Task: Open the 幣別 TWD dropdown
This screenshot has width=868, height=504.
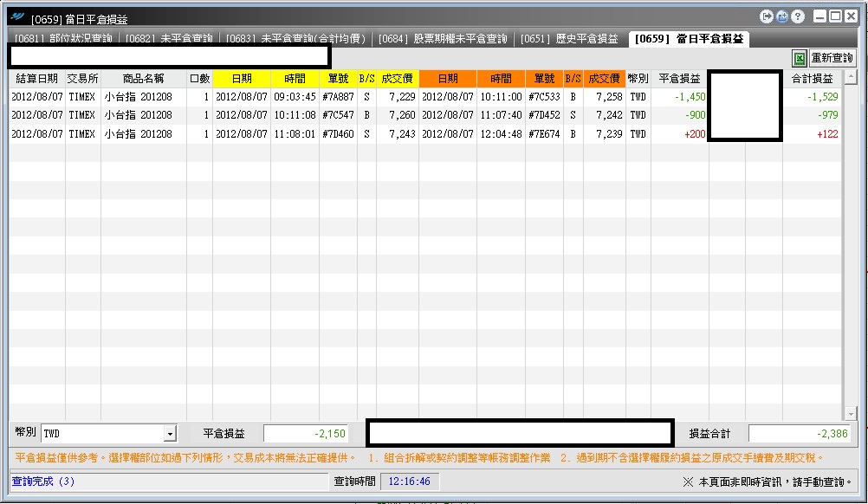Action: [171, 434]
